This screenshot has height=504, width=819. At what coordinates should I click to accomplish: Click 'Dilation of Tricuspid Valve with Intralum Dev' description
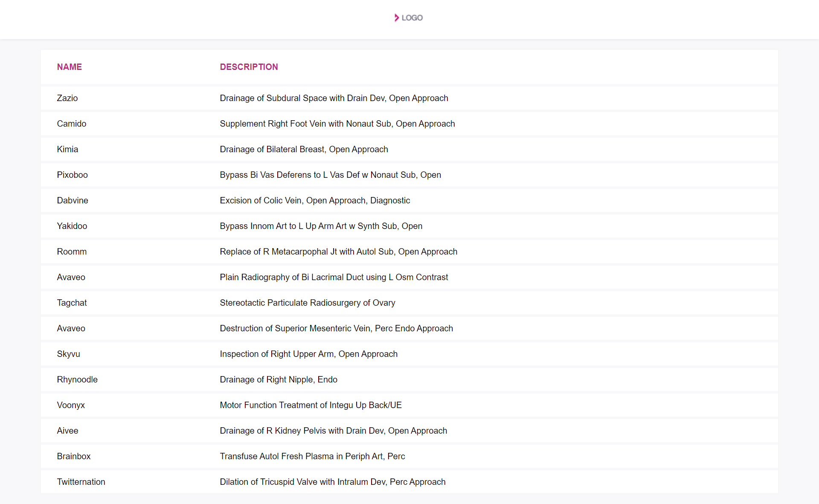(x=333, y=482)
